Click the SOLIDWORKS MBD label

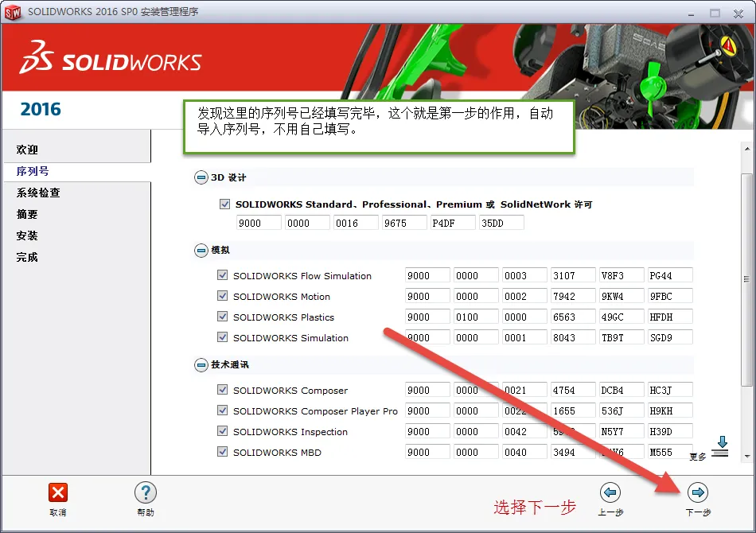click(277, 452)
